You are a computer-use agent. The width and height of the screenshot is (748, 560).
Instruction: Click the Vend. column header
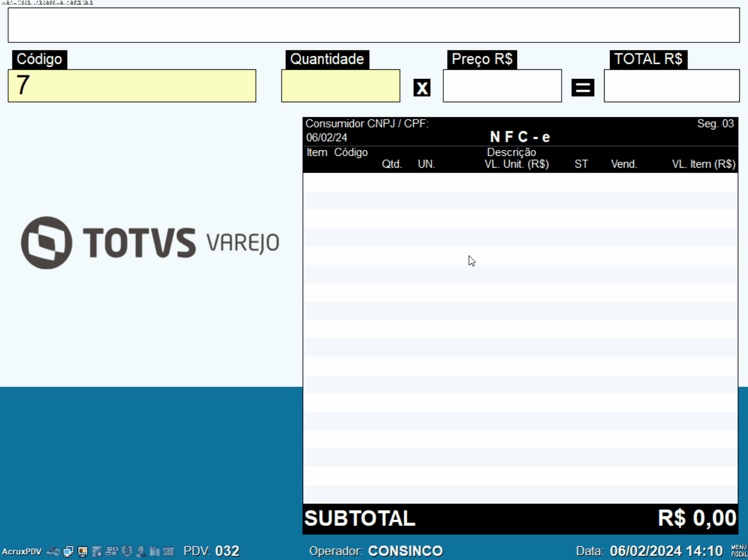point(625,165)
